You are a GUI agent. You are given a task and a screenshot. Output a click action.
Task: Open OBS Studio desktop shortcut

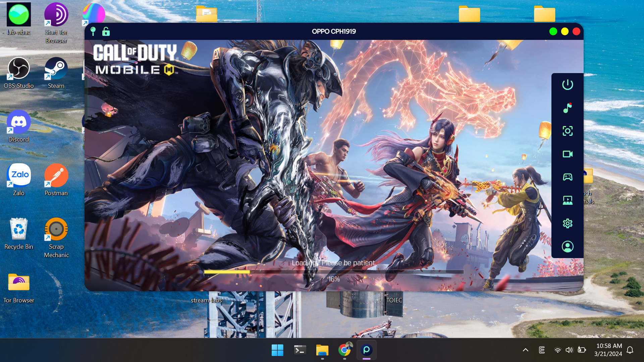click(x=19, y=73)
